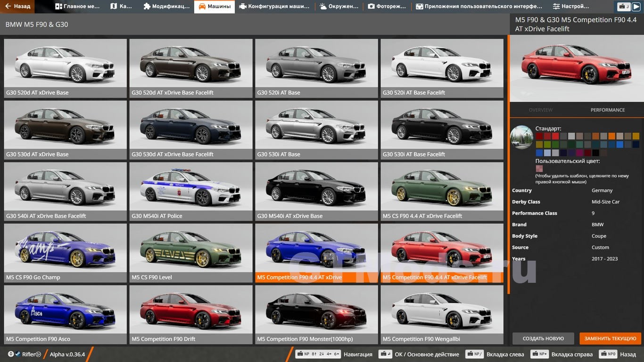The height and width of the screenshot is (362, 644).
Task: Open the Фоторежим camera tab
Action: pos(387,7)
